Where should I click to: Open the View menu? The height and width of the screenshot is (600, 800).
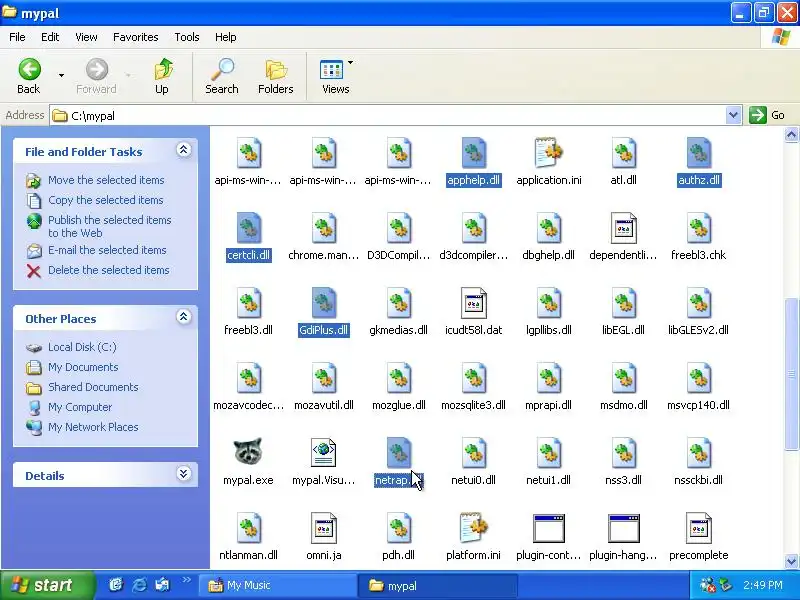tap(86, 37)
